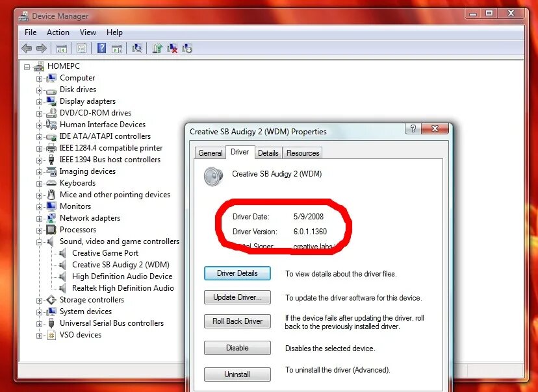Click the Update Driver Software toolbar icon
Image resolution: width=538 pixels, height=392 pixels.
coord(157,48)
